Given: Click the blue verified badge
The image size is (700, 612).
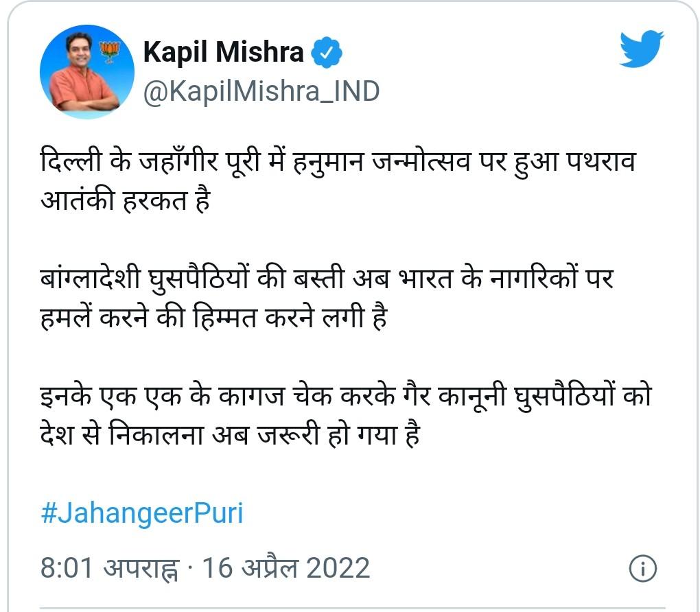Looking at the screenshot, I should click(327, 53).
